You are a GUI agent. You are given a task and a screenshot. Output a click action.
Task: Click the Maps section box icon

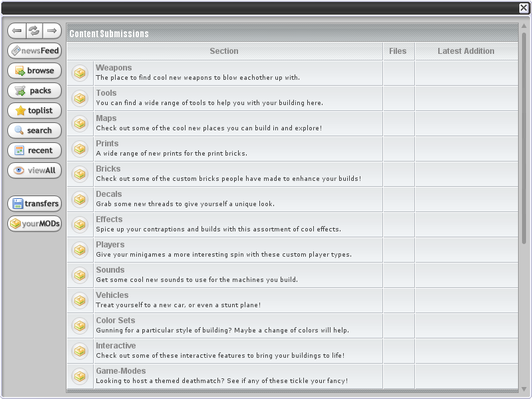point(80,124)
